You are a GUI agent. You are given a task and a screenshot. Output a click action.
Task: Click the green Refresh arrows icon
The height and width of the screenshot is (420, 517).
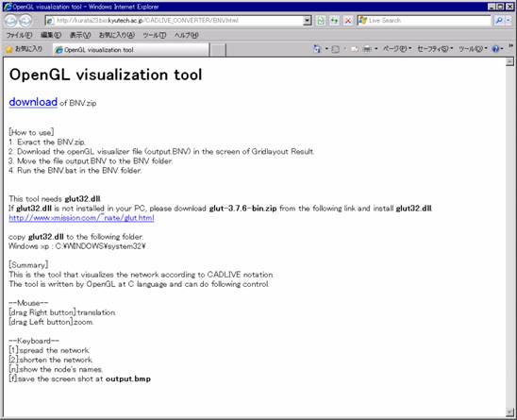click(334, 21)
